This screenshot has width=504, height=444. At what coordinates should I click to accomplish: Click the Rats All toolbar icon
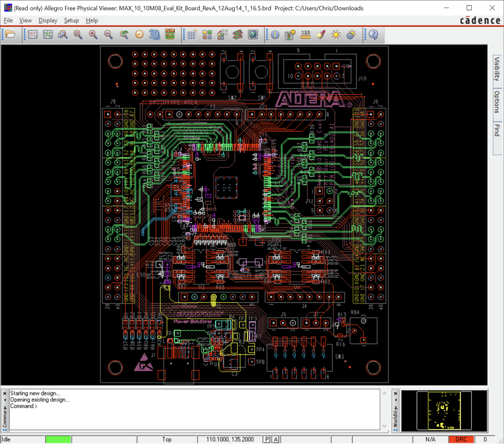48,34
